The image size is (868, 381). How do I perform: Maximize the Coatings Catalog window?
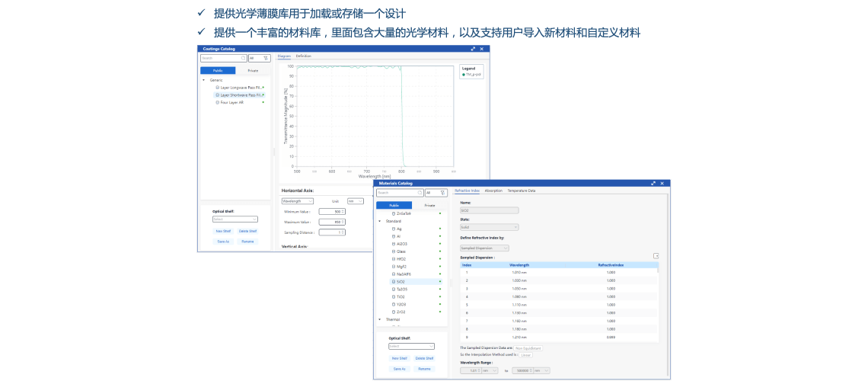(x=473, y=49)
